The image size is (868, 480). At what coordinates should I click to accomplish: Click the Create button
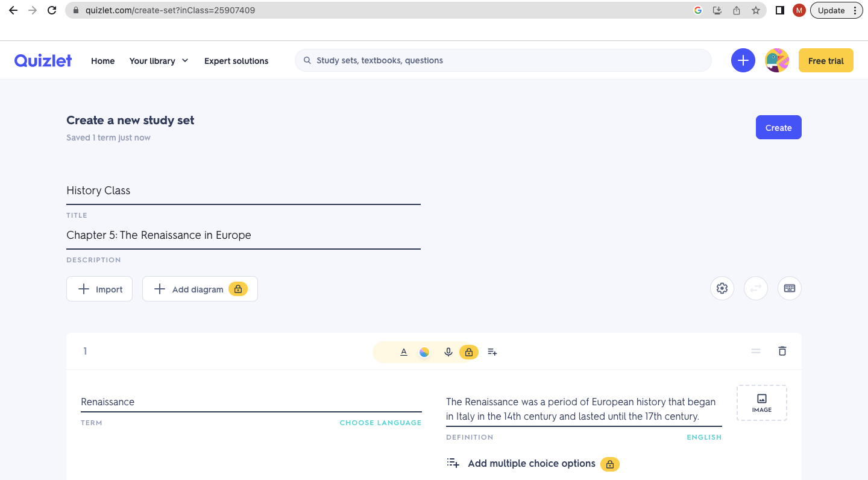click(779, 127)
